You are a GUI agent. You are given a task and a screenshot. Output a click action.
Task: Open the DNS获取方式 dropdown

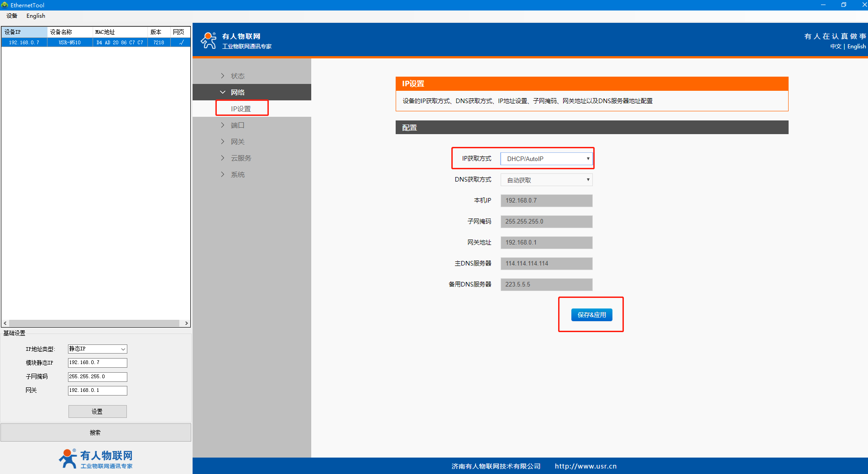(x=546, y=180)
